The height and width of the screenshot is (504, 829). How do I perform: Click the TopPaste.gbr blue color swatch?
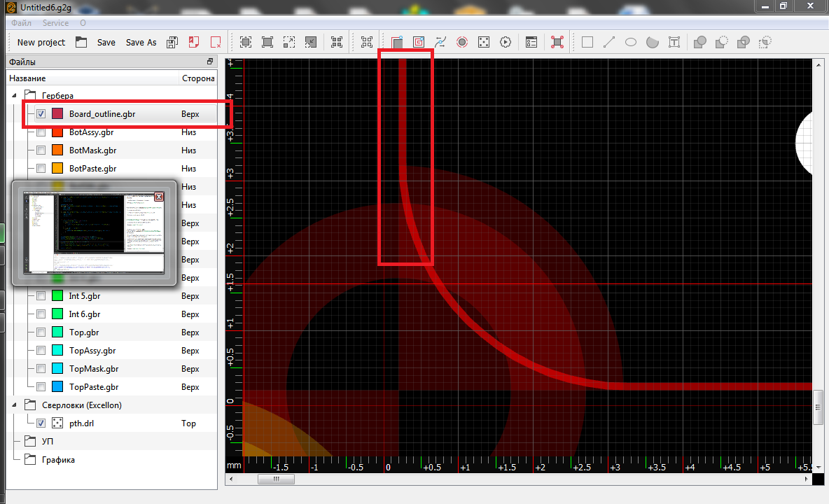click(57, 387)
